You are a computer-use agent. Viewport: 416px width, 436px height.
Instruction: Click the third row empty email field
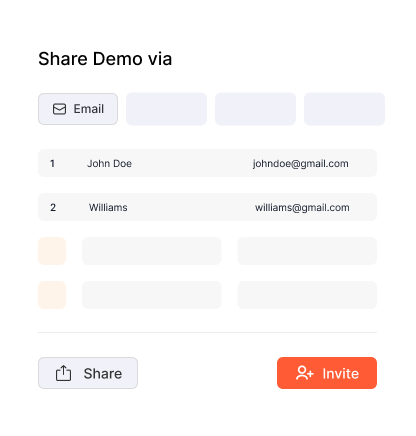coord(307,251)
